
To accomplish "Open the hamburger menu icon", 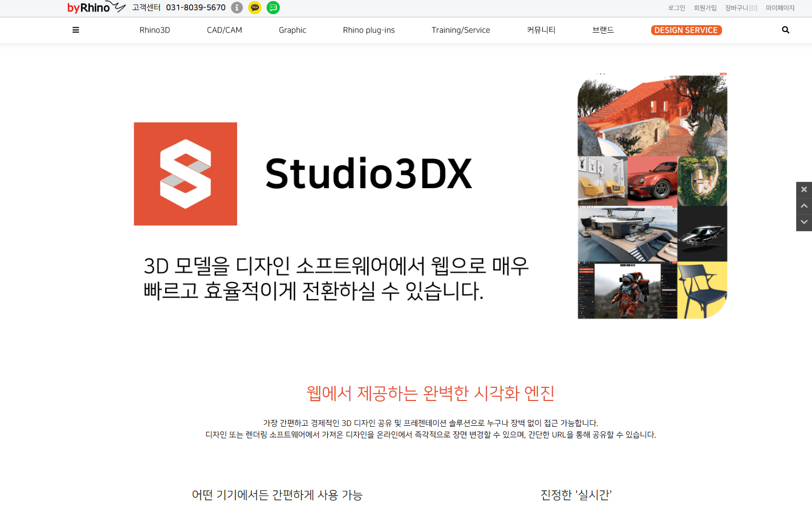I will [76, 30].
